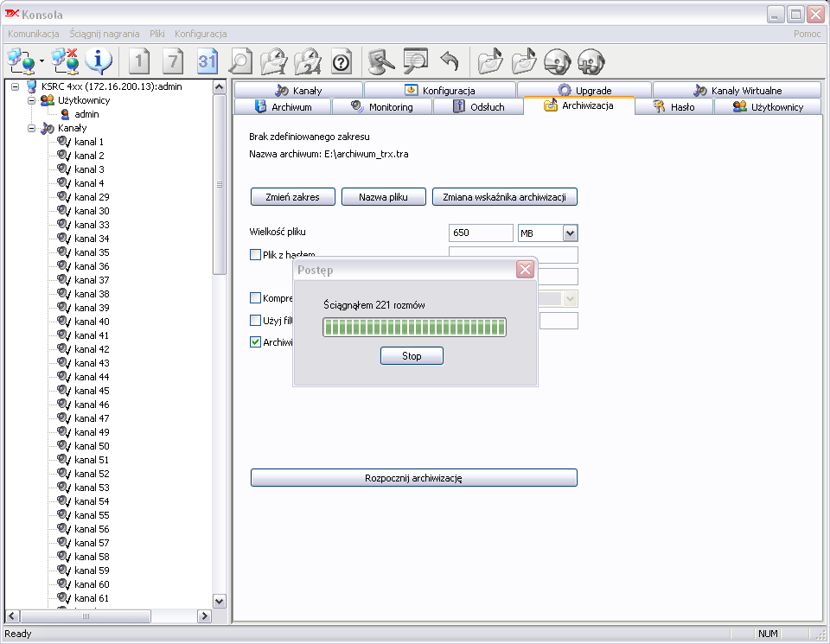The width and height of the screenshot is (830, 644).
Task: Click the disconnect icon with red X
Action: coord(65,61)
